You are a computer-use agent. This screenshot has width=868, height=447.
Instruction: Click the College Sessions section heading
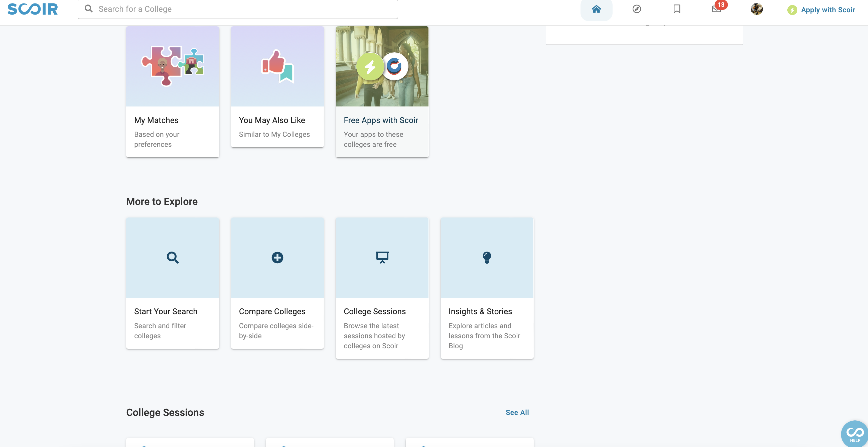tap(165, 413)
